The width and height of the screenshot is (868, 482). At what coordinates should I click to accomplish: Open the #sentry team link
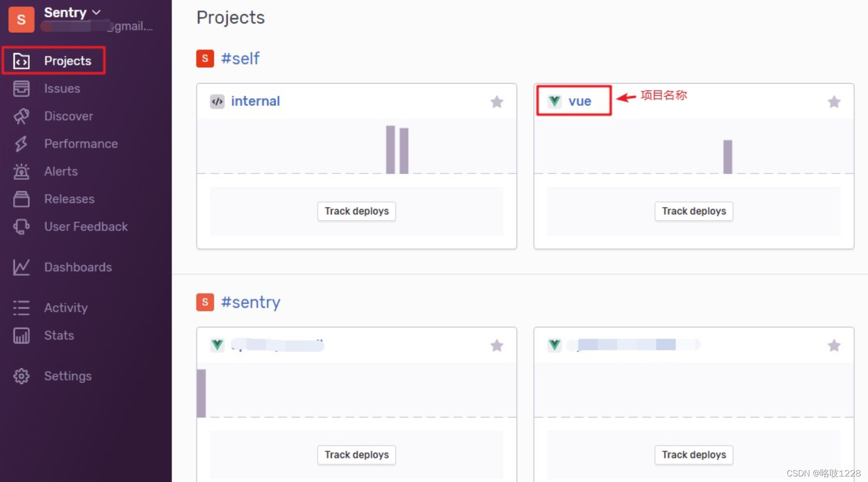250,302
